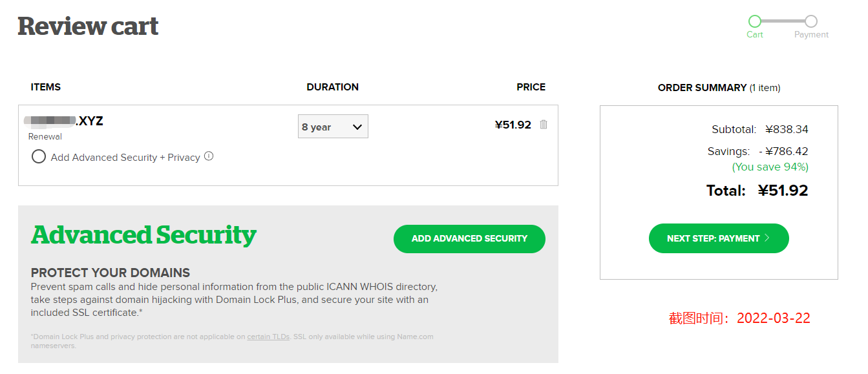Click the Payment step circle indicator
Screen dimensions: 868x374
coord(811,21)
